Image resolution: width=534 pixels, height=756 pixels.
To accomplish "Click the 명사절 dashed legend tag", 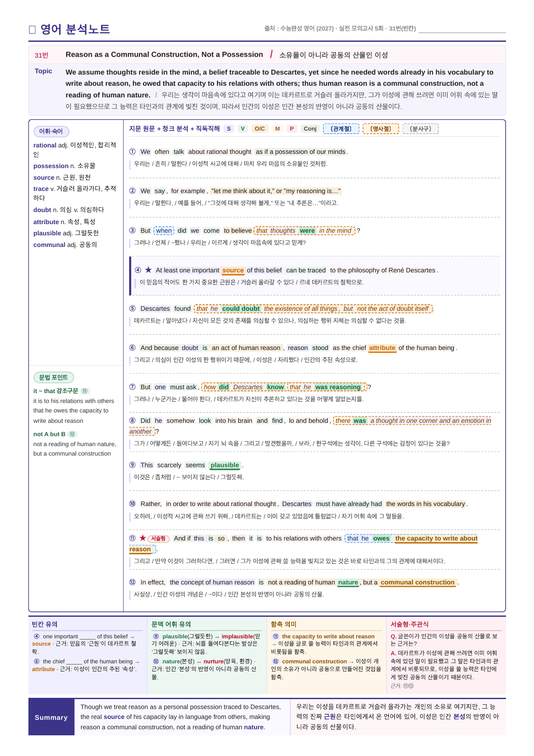I will point(381,128).
